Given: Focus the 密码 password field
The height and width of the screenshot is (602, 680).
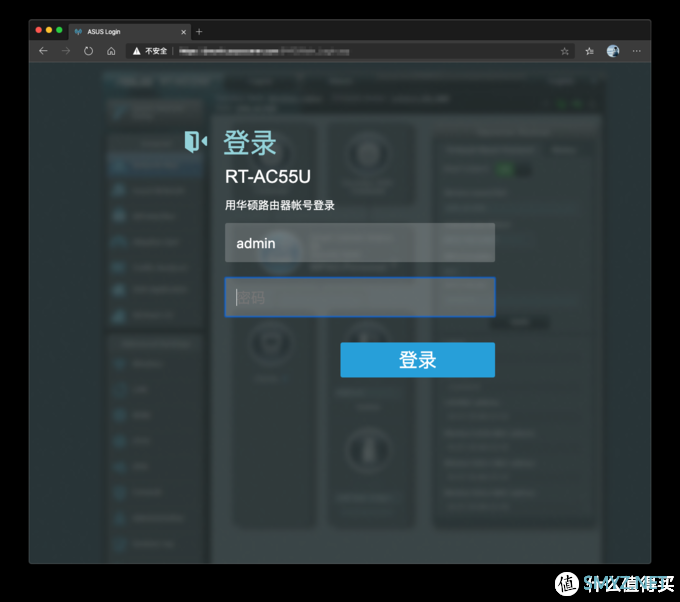Looking at the screenshot, I should (360, 297).
